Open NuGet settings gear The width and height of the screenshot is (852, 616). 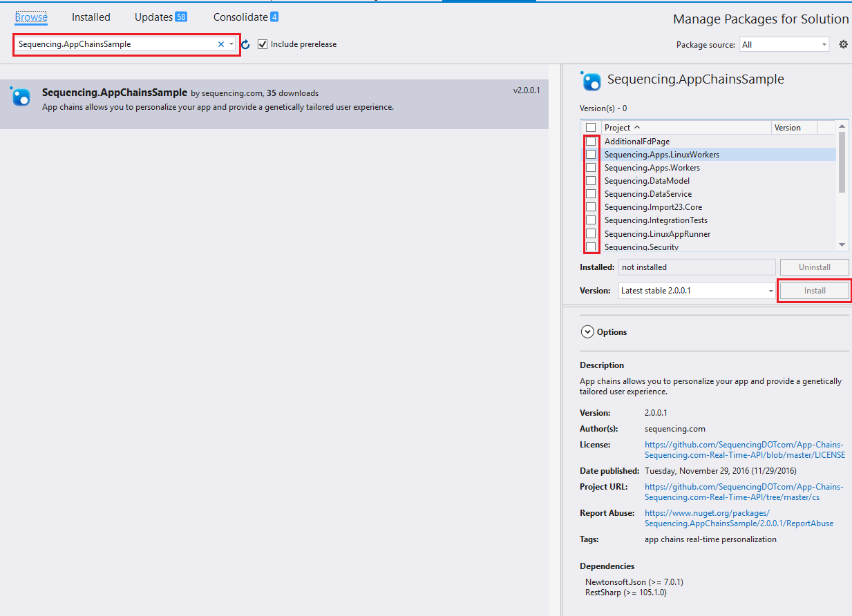(843, 44)
